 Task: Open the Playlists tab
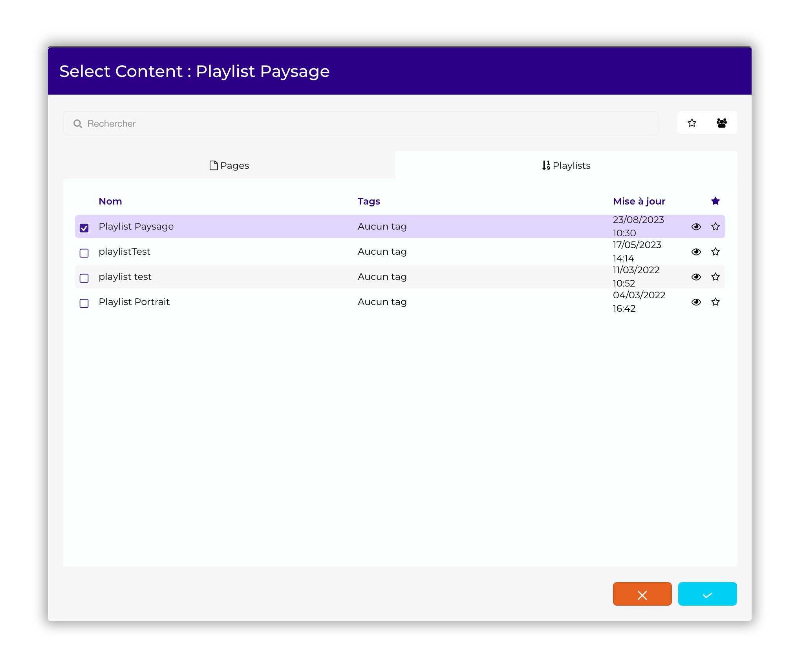click(566, 166)
